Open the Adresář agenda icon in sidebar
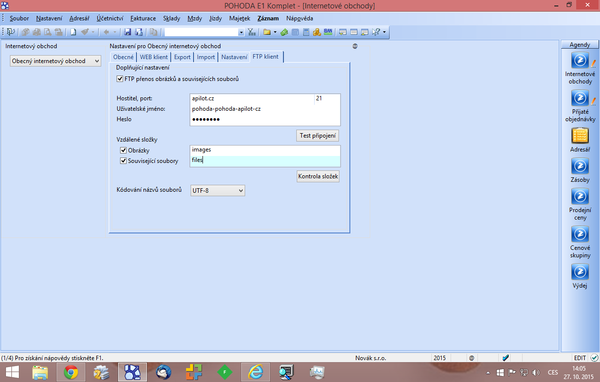 point(580,136)
